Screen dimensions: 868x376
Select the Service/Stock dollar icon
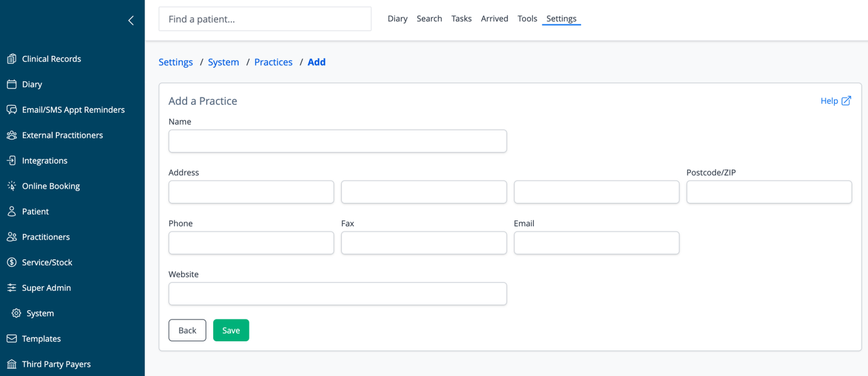(12, 262)
